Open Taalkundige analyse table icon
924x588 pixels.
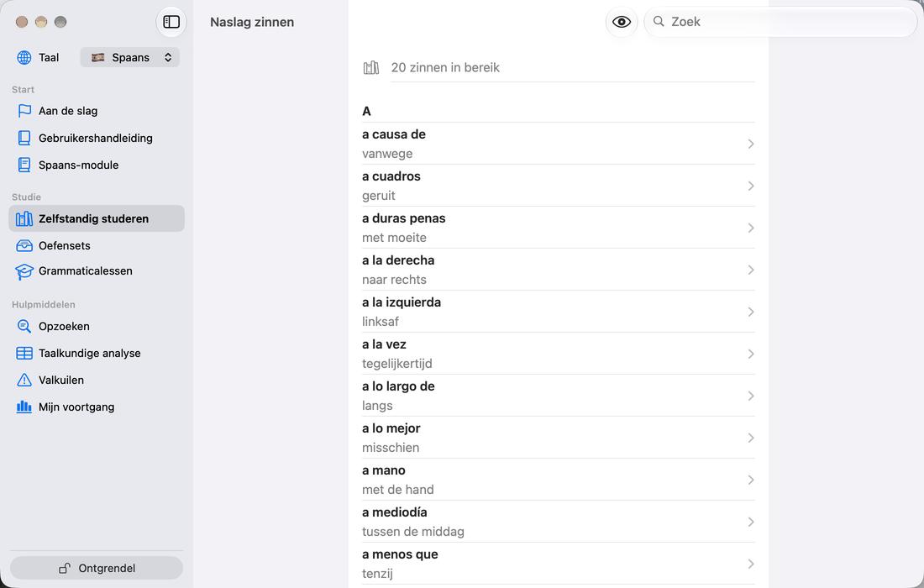[24, 353]
